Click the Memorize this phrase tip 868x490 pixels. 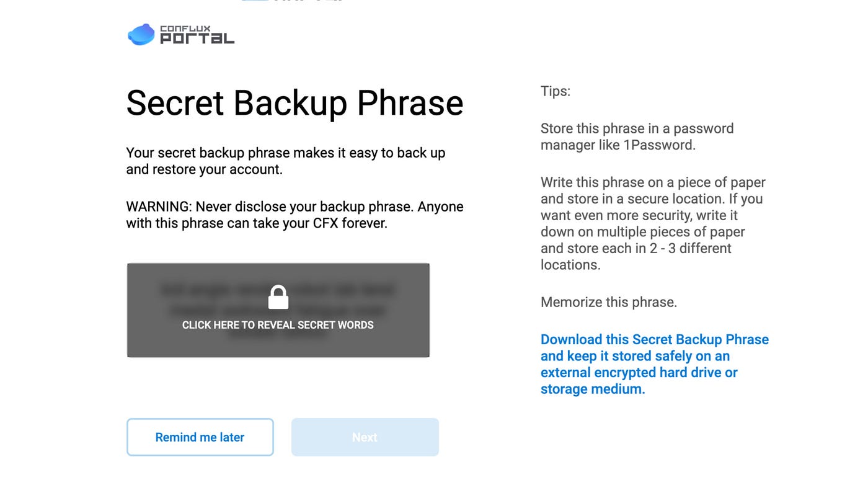coord(609,302)
